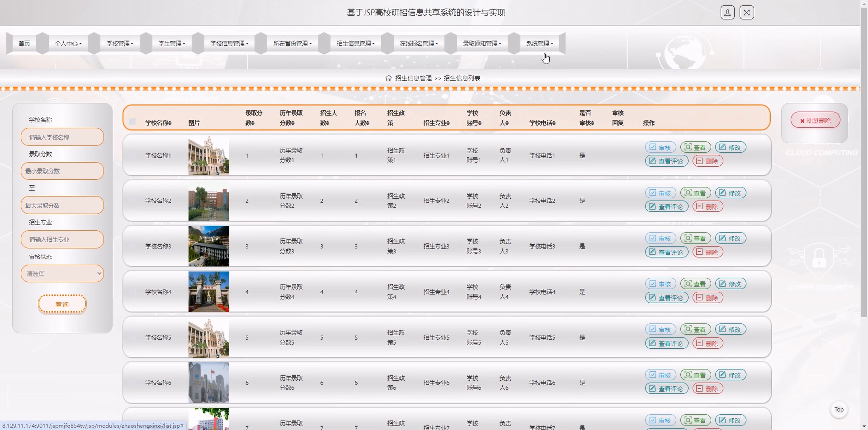Viewport: 868px width, 430px height.
Task: Click the fullscreen toggle icon at top
Action: coord(746,12)
